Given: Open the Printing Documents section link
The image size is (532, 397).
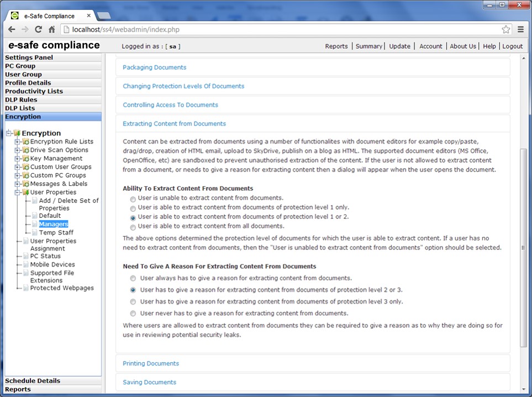Looking at the screenshot, I should point(151,364).
